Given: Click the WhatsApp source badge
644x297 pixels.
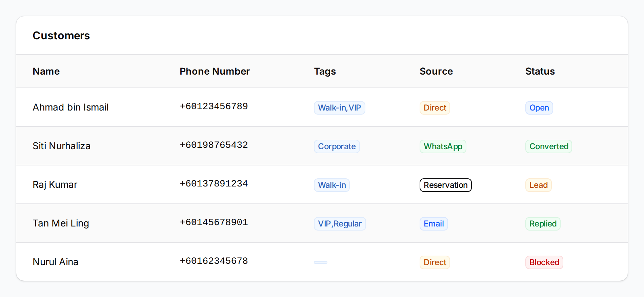Looking at the screenshot, I should (x=443, y=146).
